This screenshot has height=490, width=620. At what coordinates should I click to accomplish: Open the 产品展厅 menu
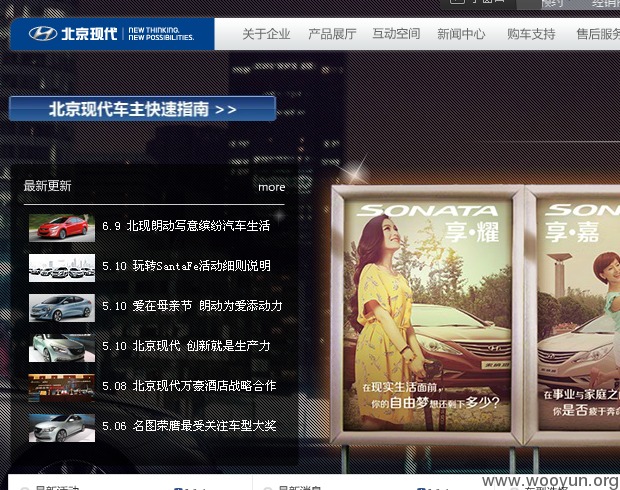pyautogui.click(x=332, y=34)
